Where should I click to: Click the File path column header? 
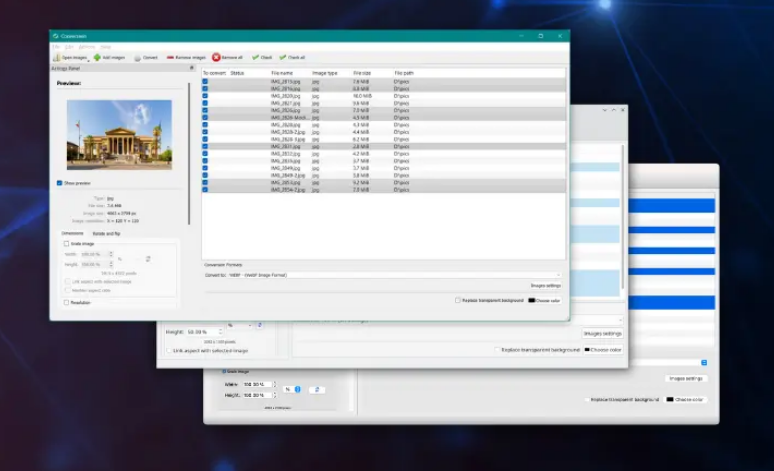click(x=404, y=73)
